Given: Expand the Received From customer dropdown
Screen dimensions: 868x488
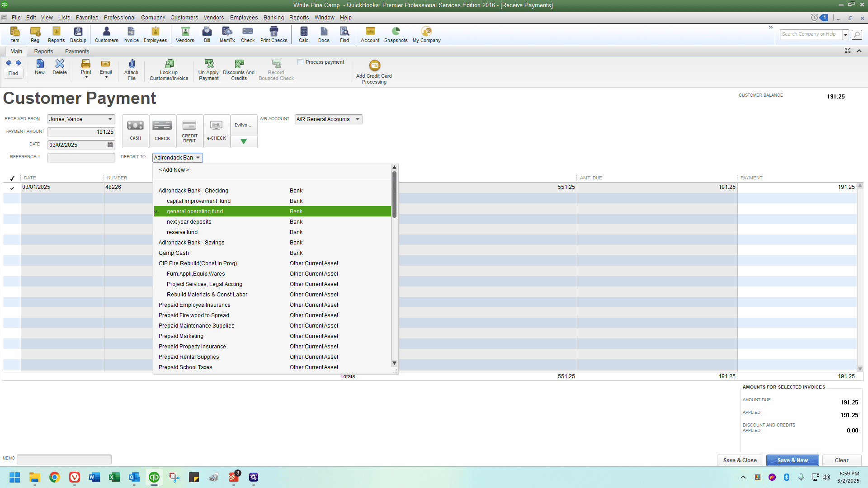Looking at the screenshot, I should [110, 119].
